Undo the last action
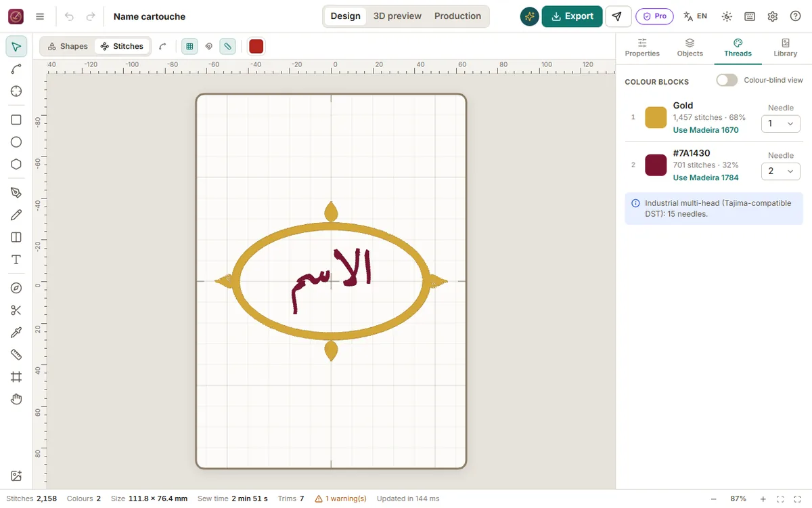The height and width of the screenshot is (508, 812). pyautogui.click(x=69, y=16)
